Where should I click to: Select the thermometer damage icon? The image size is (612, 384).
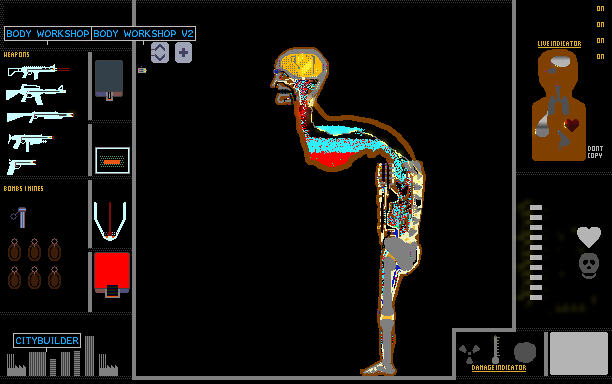tap(496, 349)
